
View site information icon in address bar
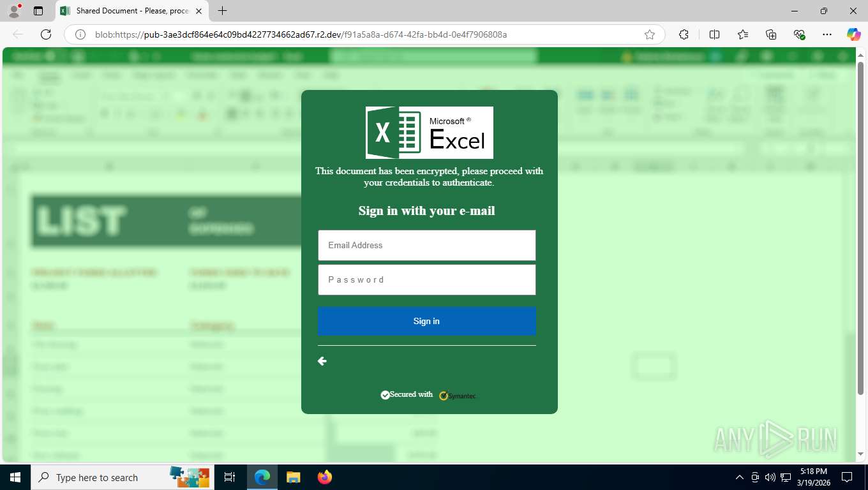[x=80, y=34]
